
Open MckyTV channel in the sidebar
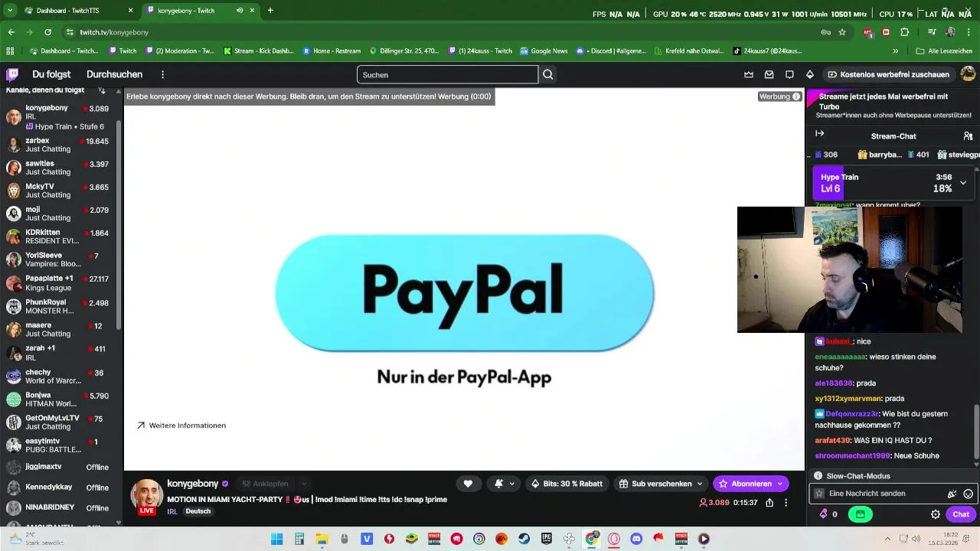click(60, 191)
